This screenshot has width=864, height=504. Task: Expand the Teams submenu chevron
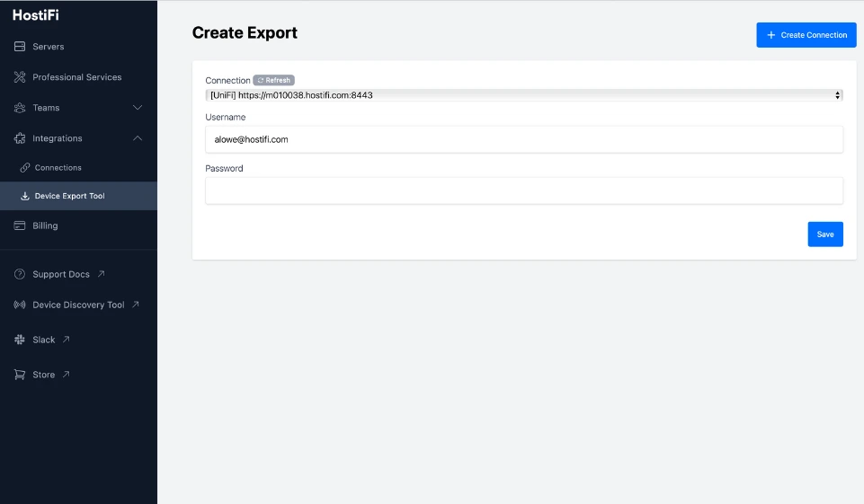pyautogui.click(x=138, y=108)
